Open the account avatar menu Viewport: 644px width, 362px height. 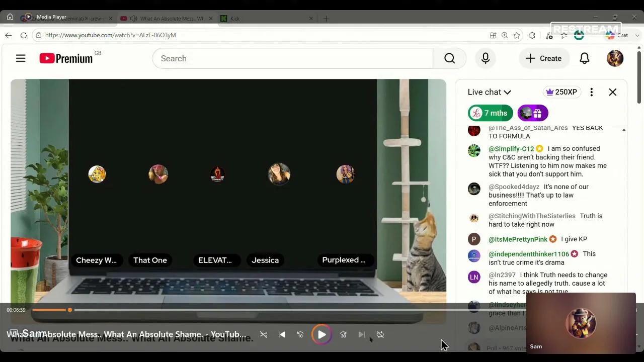pyautogui.click(x=615, y=58)
